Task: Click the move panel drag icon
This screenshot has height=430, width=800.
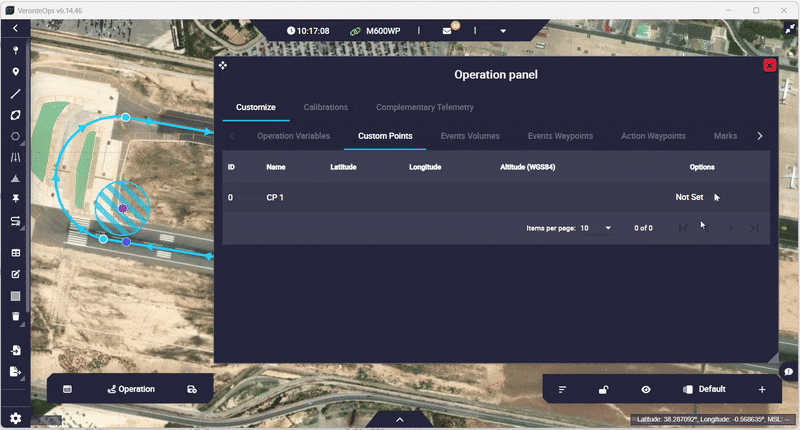Action: tap(222, 65)
